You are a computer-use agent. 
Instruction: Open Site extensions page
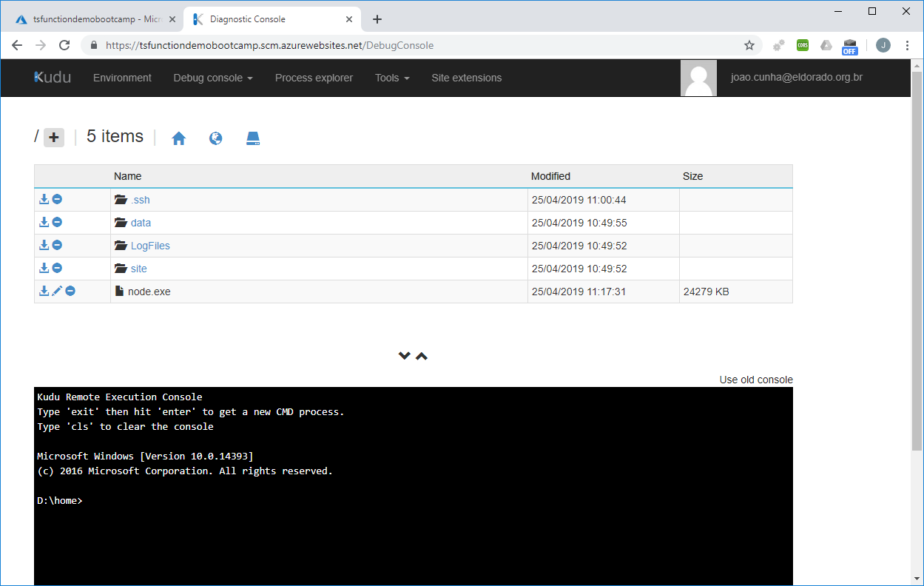pos(467,78)
